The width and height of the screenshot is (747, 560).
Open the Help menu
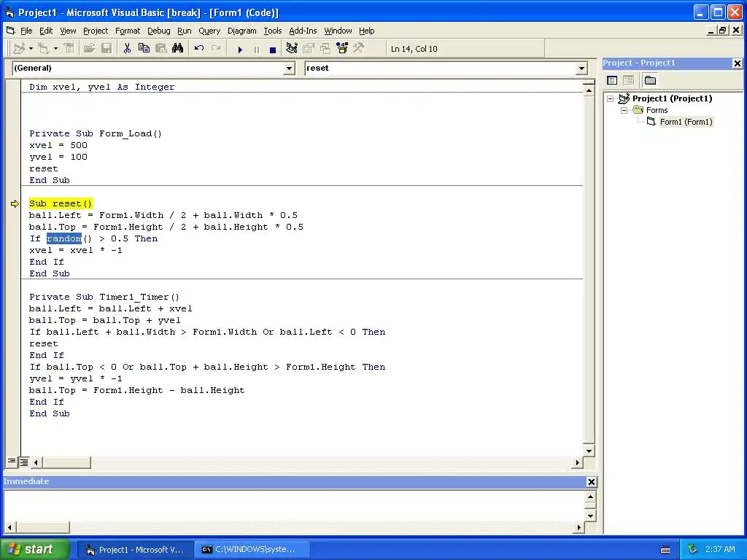tap(366, 31)
